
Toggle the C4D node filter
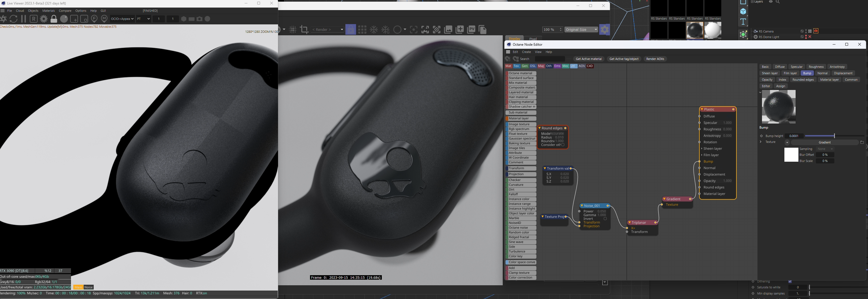(590, 66)
